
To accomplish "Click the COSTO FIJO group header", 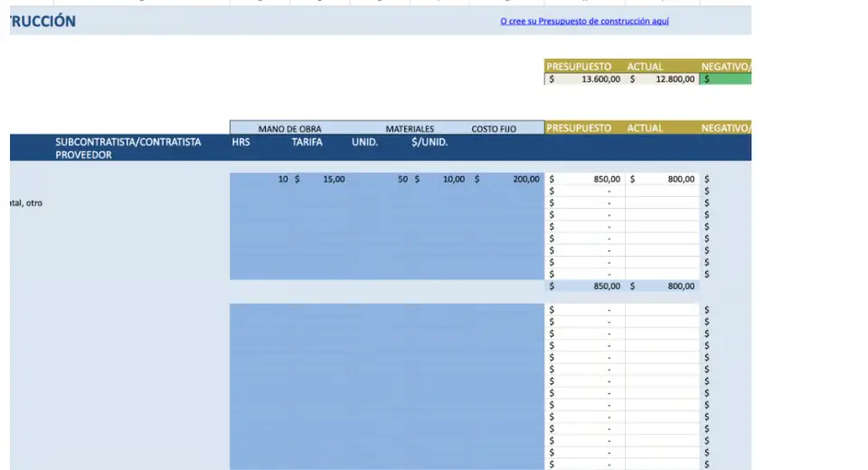I will coord(494,128).
